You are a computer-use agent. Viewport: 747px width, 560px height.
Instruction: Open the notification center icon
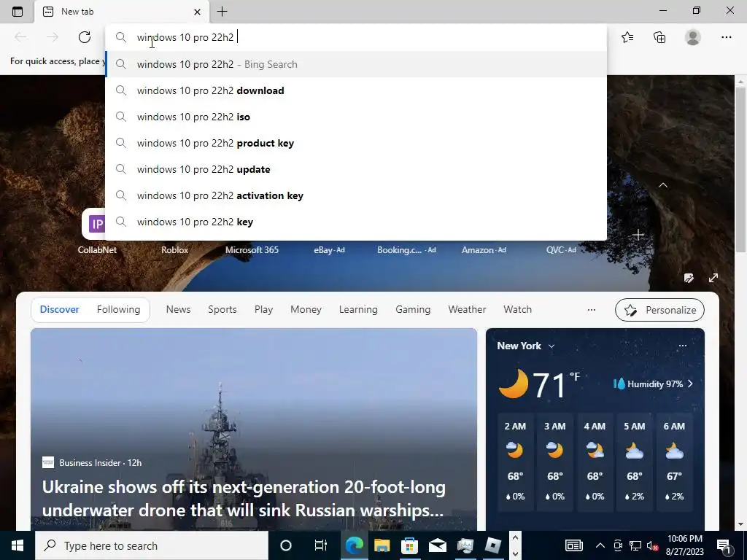(x=724, y=545)
